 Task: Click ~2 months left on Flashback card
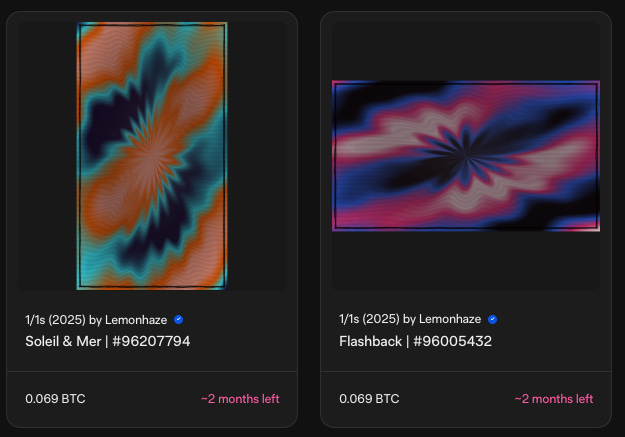click(554, 399)
